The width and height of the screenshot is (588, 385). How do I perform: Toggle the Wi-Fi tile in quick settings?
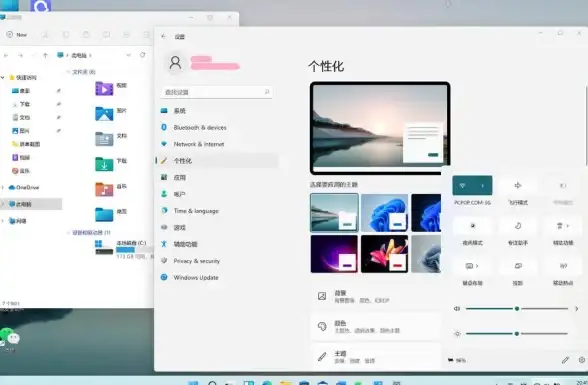[462, 186]
